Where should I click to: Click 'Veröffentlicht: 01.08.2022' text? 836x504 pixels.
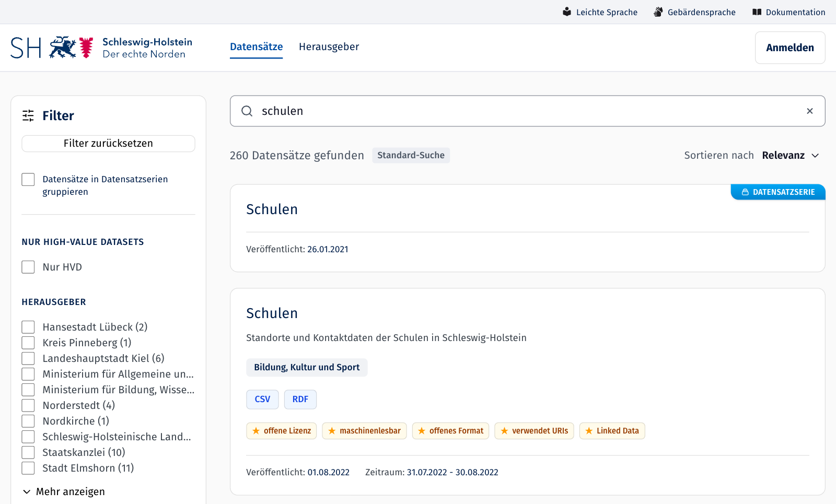pyautogui.click(x=298, y=472)
